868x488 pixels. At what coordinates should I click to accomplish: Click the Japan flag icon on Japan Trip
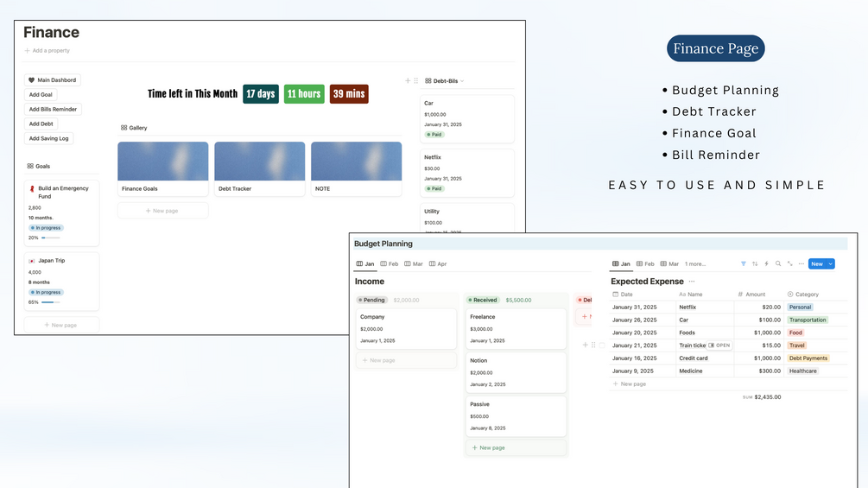(x=32, y=261)
